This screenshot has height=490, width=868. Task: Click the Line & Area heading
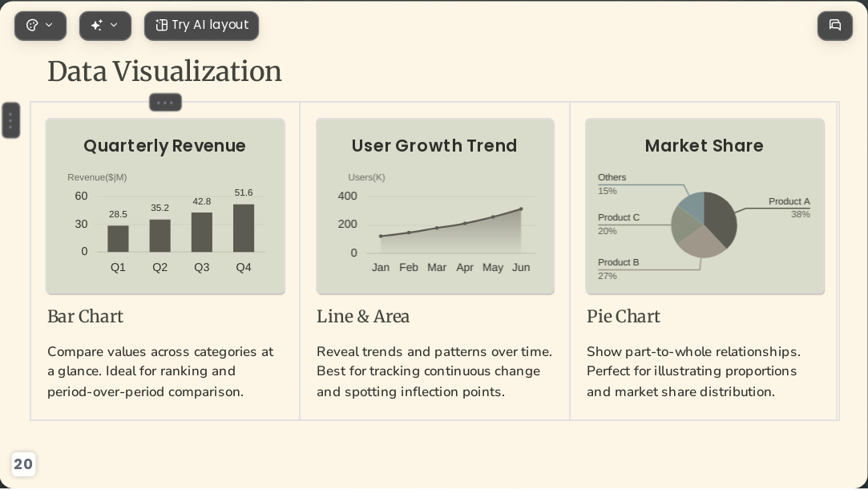pos(363,317)
